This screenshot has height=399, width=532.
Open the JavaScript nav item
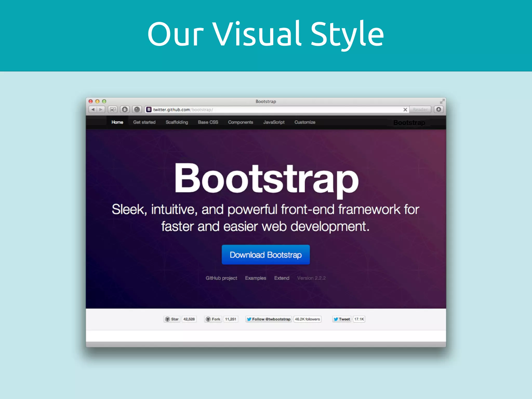pos(274,122)
